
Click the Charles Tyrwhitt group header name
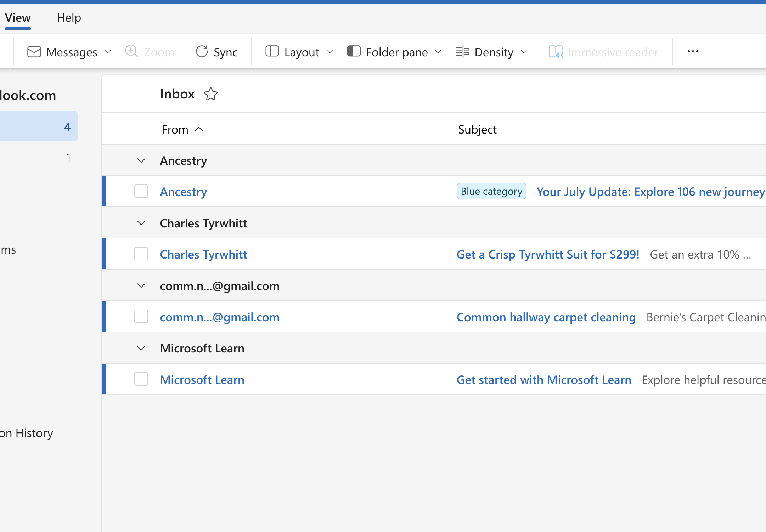tap(203, 223)
